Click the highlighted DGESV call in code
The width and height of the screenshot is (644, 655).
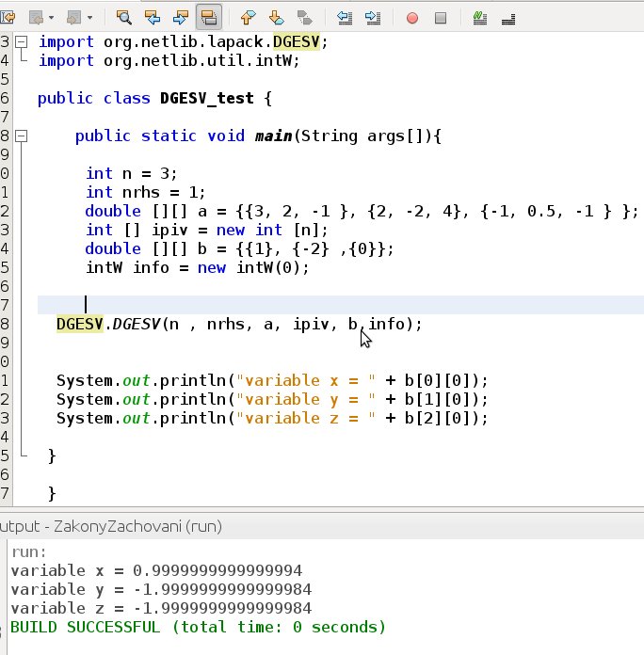click(80, 324)
